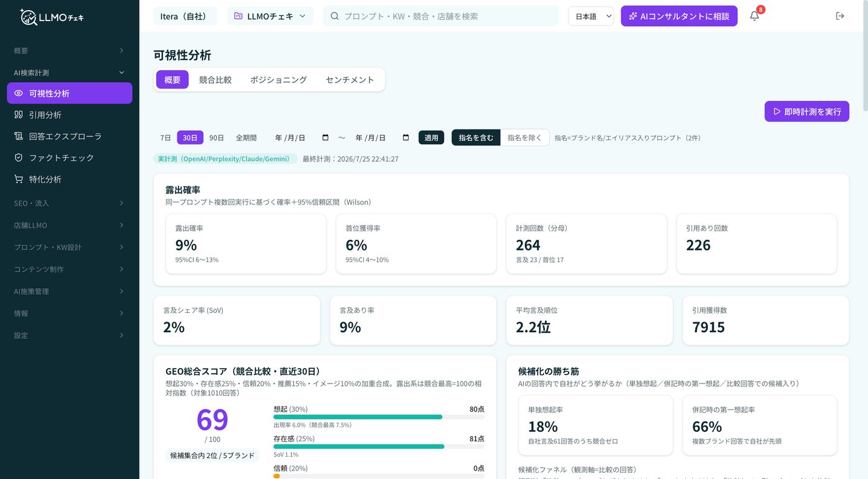The width and height of the screenshot is (868, 479).
Task: Click the 回答エクスプローラ sidebar icon
Action: click(x=19, y=136)
